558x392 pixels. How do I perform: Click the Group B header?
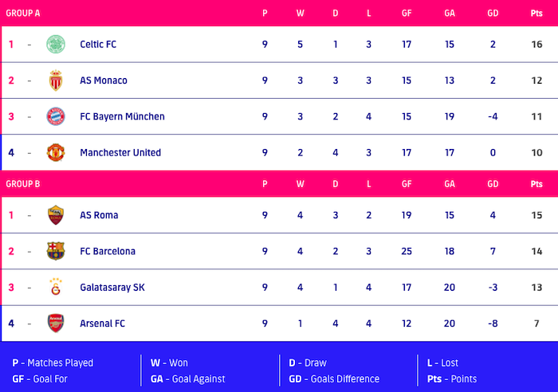(x=23, y=184)
